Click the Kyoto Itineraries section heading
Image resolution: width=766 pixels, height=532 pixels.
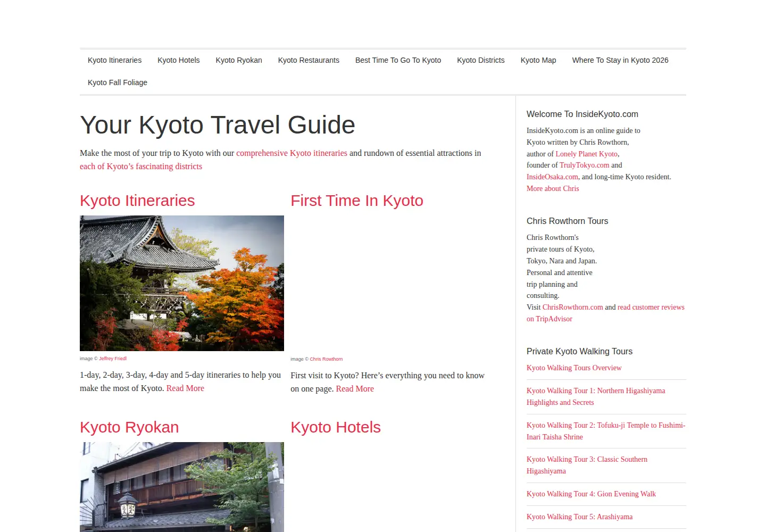tap(137, 201)
